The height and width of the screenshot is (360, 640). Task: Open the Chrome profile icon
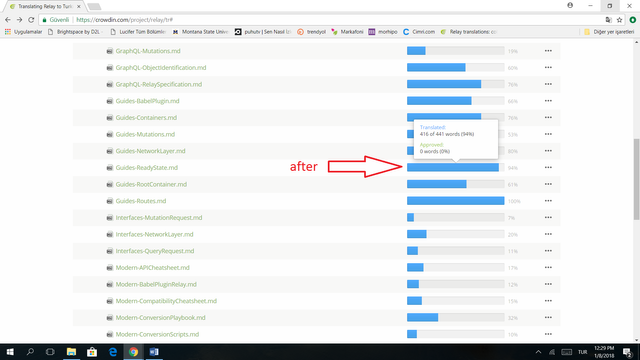point(570,6)
